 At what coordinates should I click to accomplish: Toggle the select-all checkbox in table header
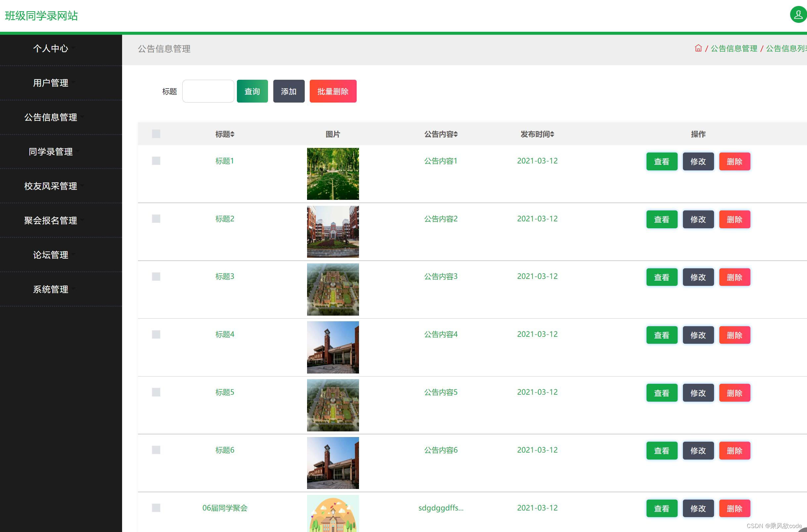[x=156, y=134]
